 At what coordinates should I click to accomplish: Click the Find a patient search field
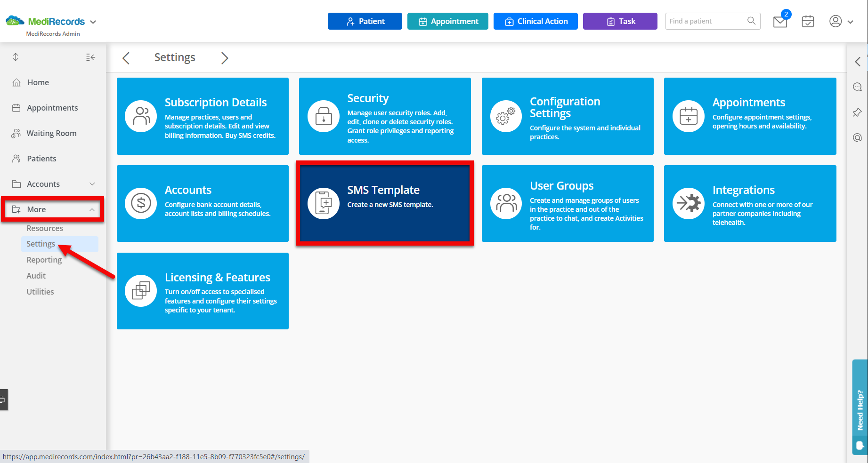706,21
